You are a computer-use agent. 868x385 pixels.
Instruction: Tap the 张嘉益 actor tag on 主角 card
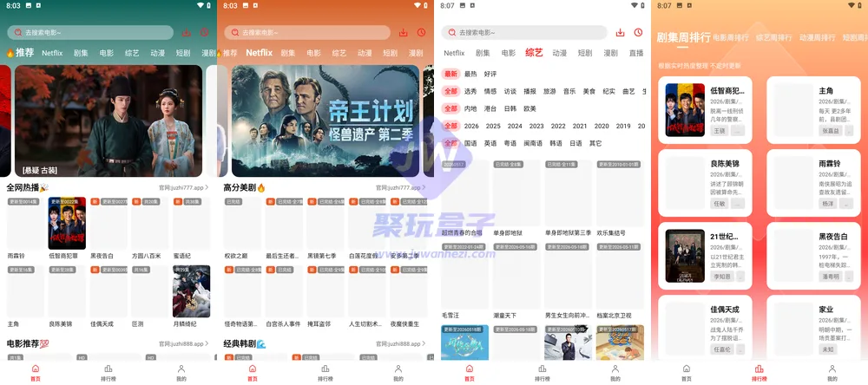[831, 131]
